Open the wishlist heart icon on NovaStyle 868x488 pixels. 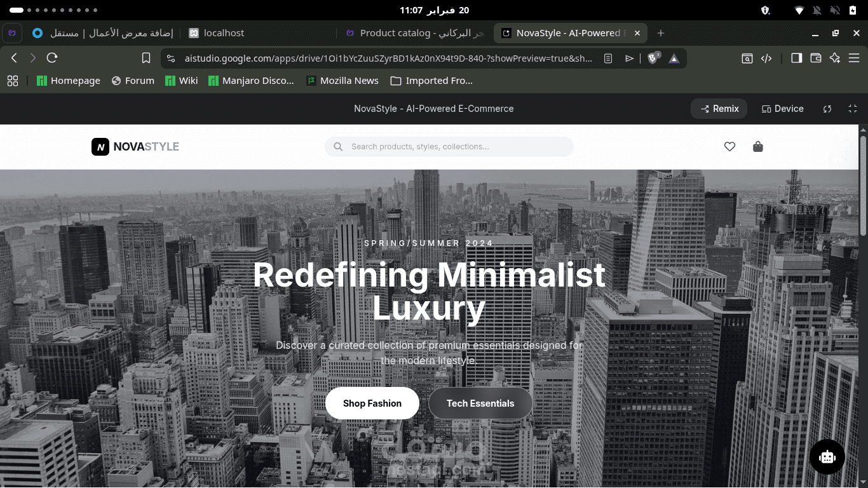tap(729, 147)
